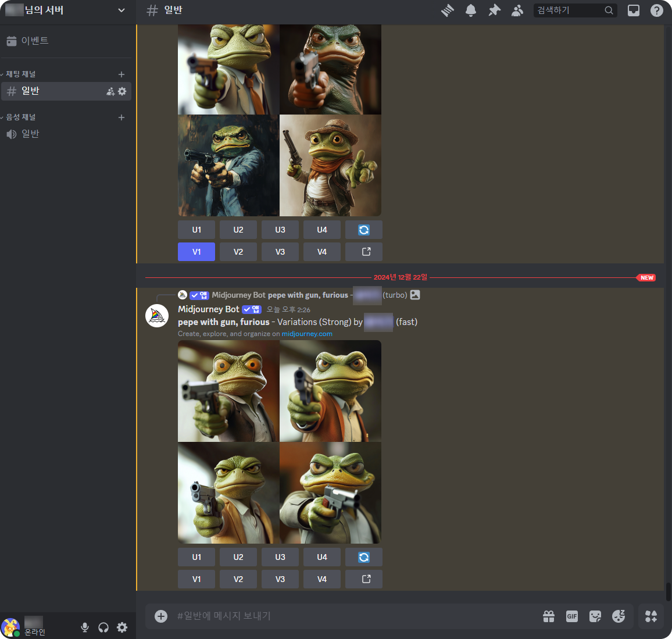Click the invite people icon on 일반 channel
Image resolution: width=672 pixels, height=639 pixels.
tap(110, 91)
